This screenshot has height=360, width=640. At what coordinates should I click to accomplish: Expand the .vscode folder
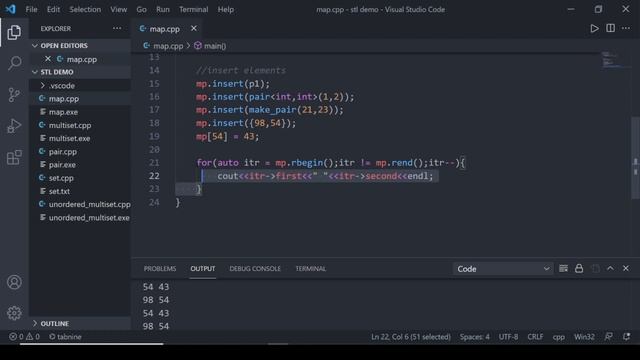tap(80, 85)
